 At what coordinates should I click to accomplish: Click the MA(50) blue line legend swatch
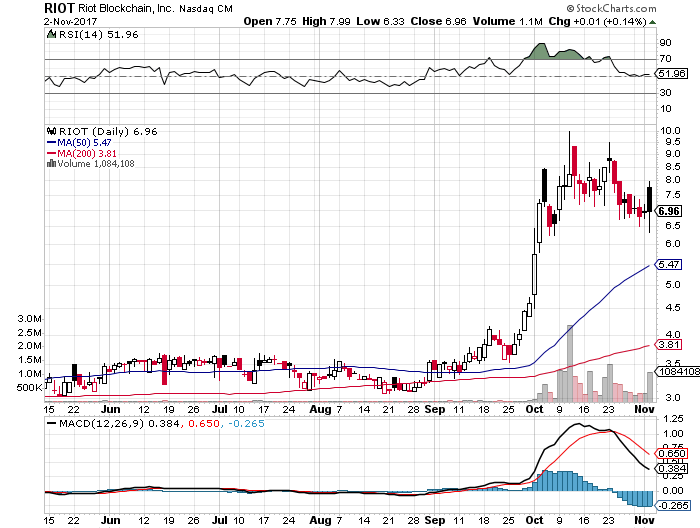pyautogui.click(x=51, y=142)
